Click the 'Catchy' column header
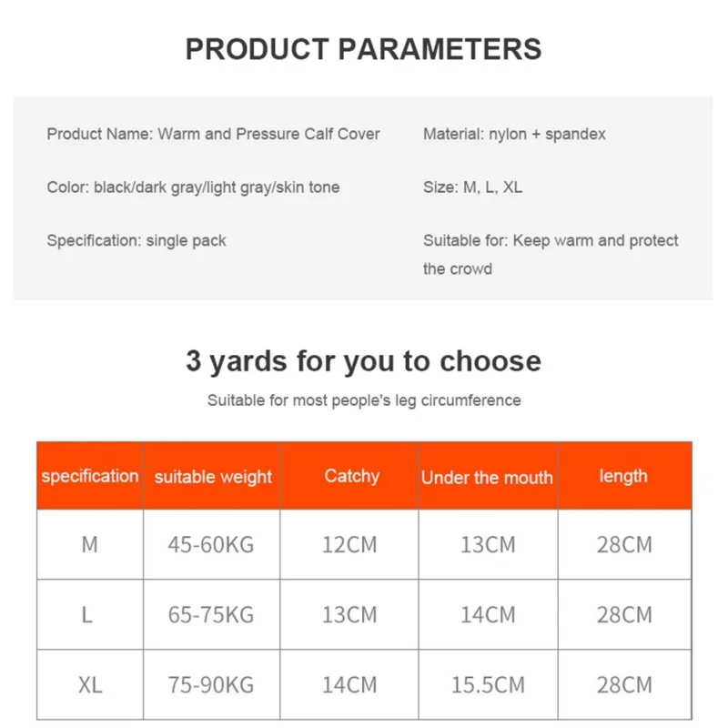 351,476
